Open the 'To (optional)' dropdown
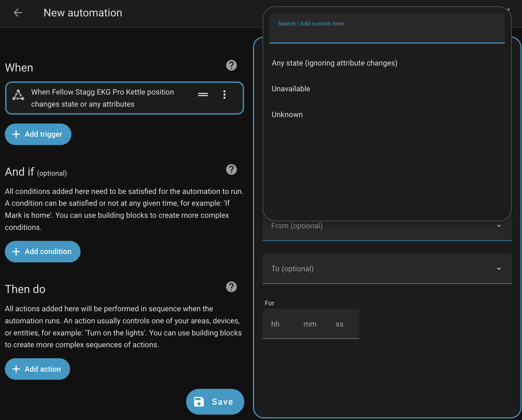Viewport: 522px width, 420px height. pyautogui.click(x=387, y=269)
